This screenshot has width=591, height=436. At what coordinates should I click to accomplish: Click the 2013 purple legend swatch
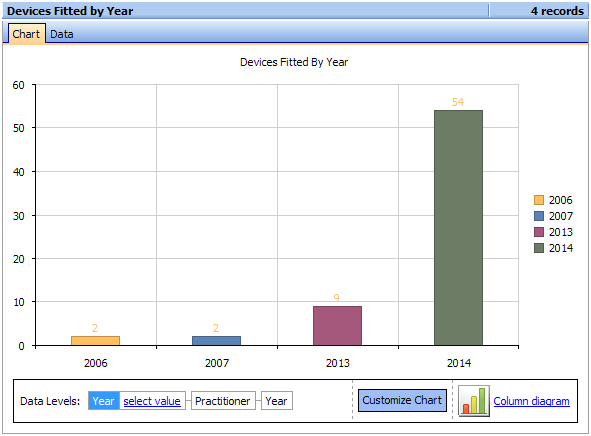[539, 232]
